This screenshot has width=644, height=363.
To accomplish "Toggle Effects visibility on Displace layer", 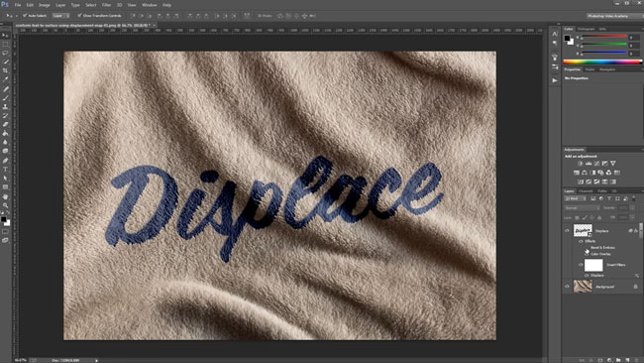I will 581,241.
